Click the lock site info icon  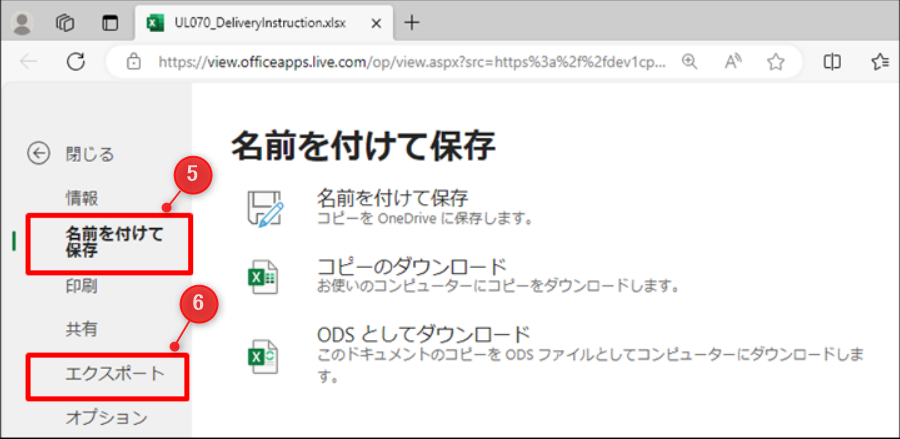pyautogui.click(x=134, y=62)
